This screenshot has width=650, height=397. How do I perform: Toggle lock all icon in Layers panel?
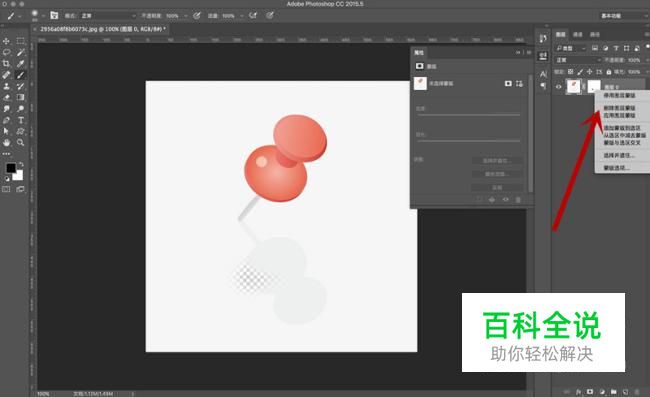tap(609, 72)
